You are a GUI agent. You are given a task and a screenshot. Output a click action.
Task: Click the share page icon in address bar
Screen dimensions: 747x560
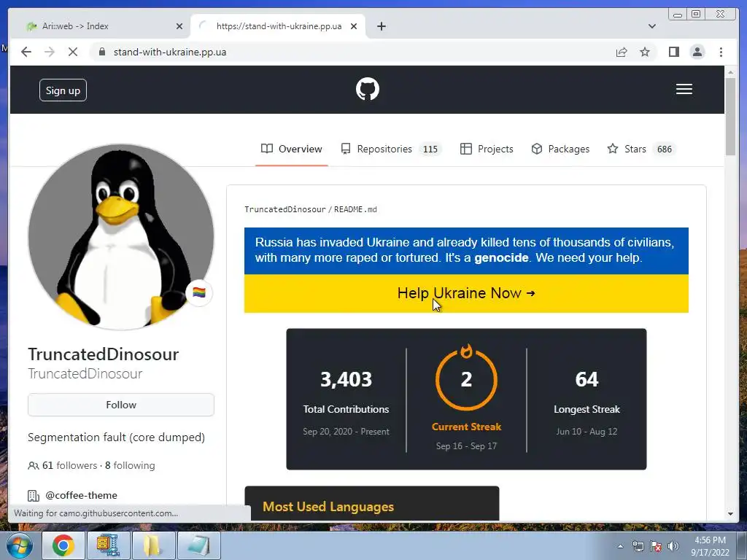pyautogui.click(x=622, y=52)
